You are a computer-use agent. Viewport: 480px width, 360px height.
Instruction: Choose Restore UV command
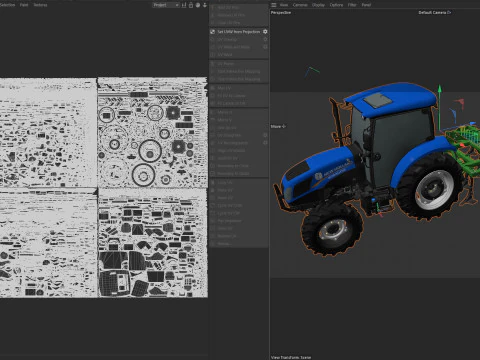(239, 236)
